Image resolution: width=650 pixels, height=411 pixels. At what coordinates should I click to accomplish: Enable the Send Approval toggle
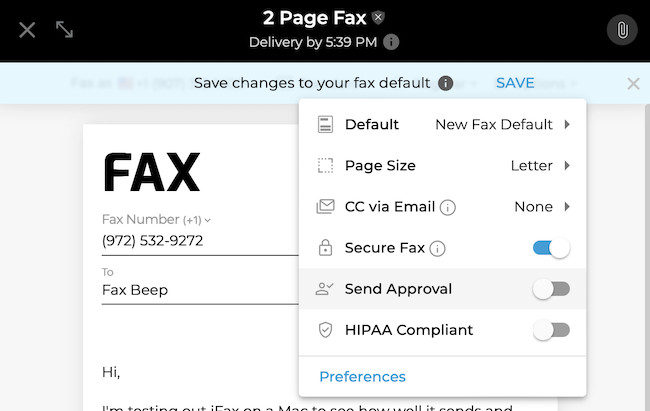[551, 289]
